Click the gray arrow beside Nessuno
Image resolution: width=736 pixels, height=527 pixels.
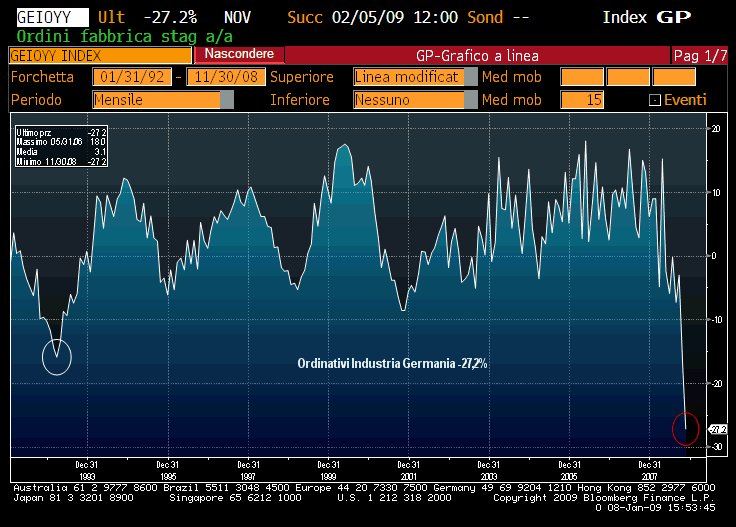click(470, 99)
